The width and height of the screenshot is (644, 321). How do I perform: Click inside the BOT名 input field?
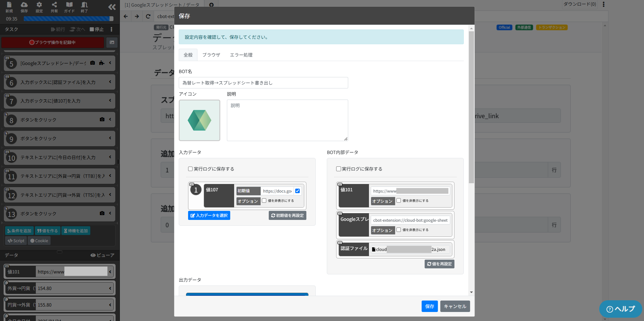pyautogui.click(x=263, y=83)
